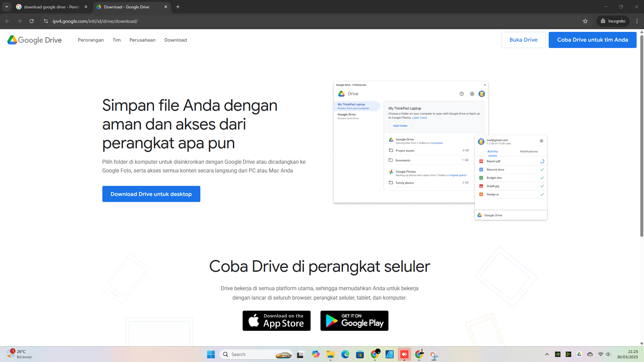
Task: Click the scrollbar down arrow
Action: (x=642, y=344)
